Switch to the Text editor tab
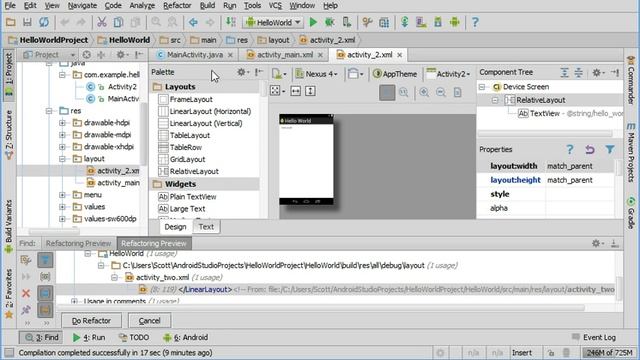 tap(206, 227)
